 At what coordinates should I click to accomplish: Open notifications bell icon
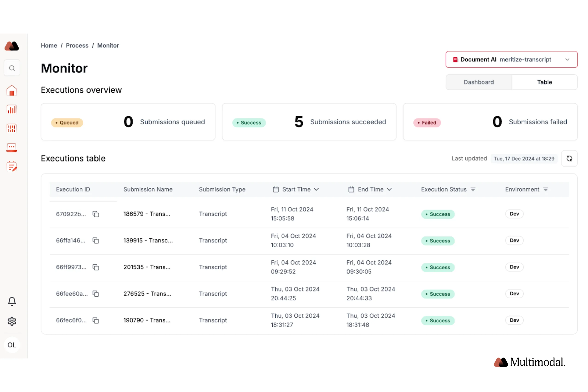(x=12, y=301)
